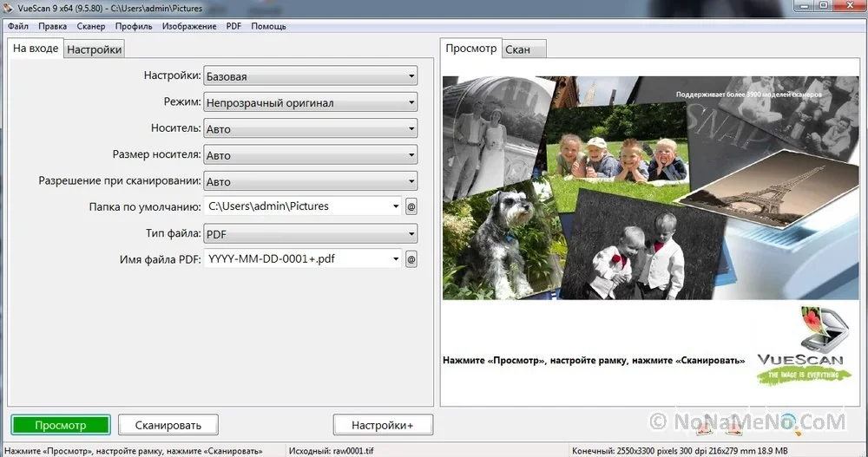Expand the Тип файла combo box

[310, 234]
